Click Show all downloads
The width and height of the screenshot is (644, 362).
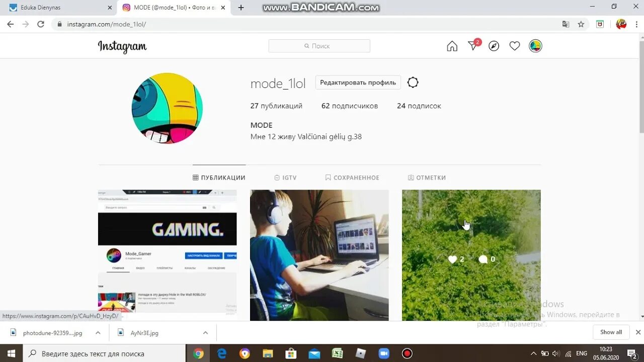point(611,332)
